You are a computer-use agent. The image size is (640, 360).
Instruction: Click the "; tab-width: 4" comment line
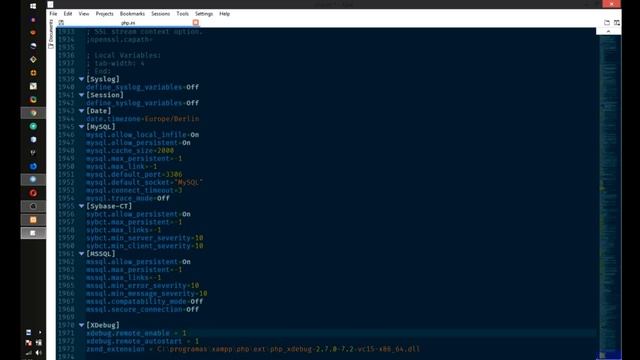point(115,63)
